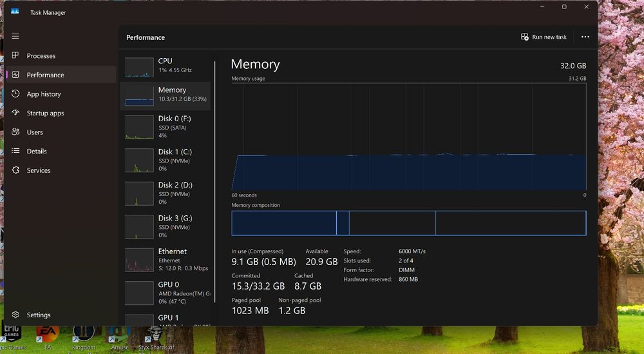Go to Users page
Screen dimensions: 644x354
61,132
